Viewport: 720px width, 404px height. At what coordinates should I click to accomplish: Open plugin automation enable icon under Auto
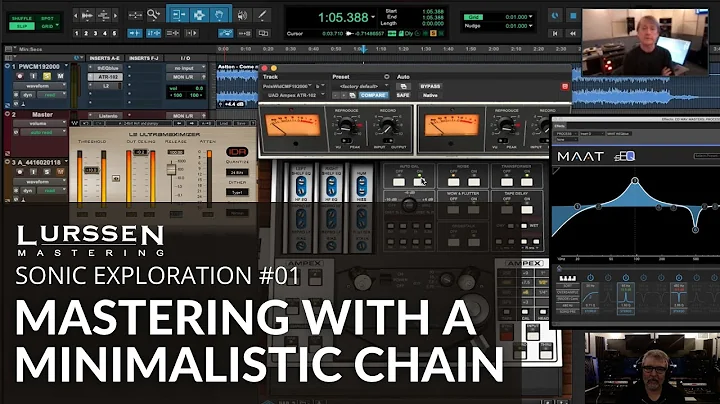pos(403,86)
